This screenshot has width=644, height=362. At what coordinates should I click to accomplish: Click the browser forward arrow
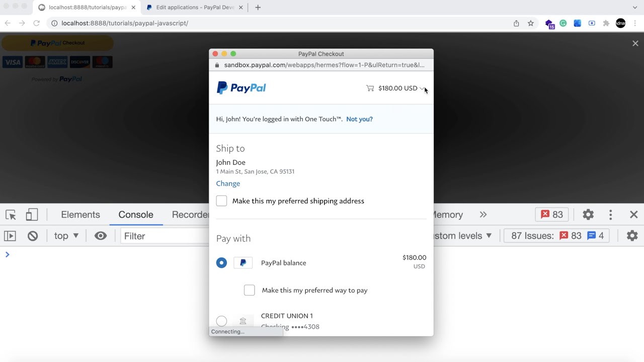click(x=22, y=23)
